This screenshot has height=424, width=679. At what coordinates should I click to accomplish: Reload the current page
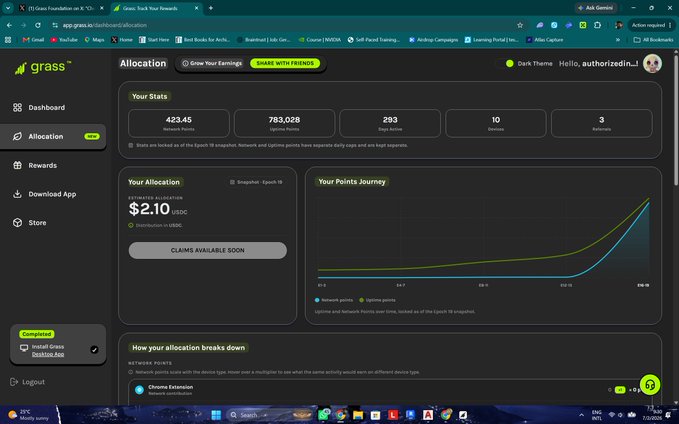point(38,26)
